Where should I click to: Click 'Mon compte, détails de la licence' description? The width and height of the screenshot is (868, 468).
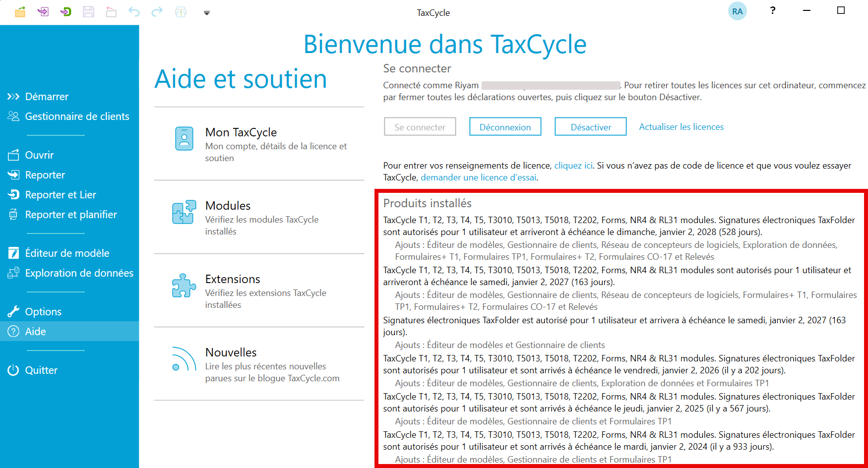(x=276, y=152)
